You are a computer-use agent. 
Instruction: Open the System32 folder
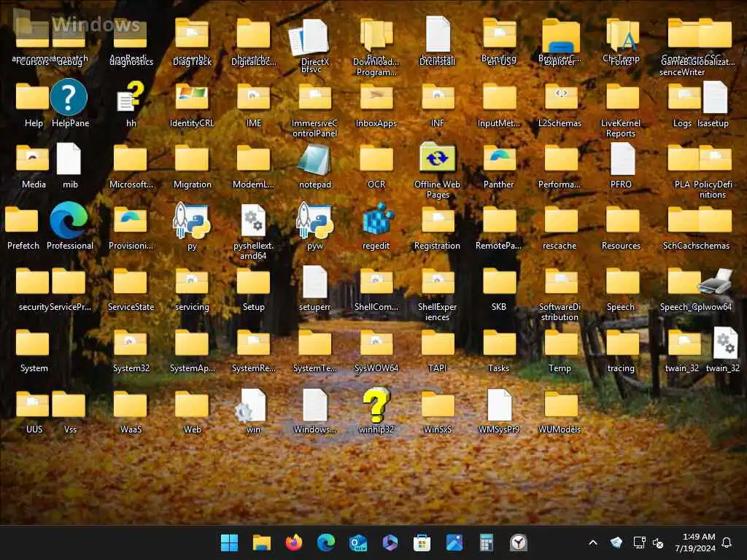[130, 343]
